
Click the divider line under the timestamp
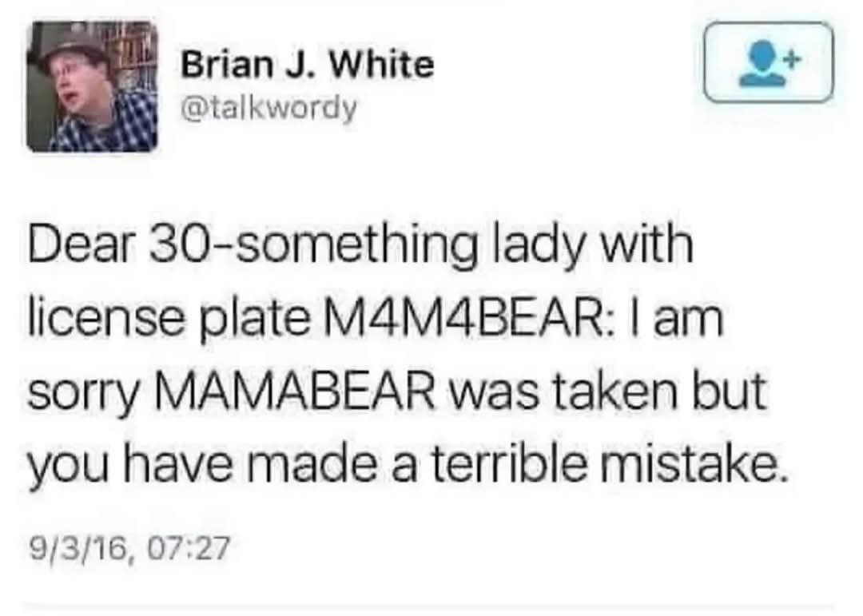[431, 606]
